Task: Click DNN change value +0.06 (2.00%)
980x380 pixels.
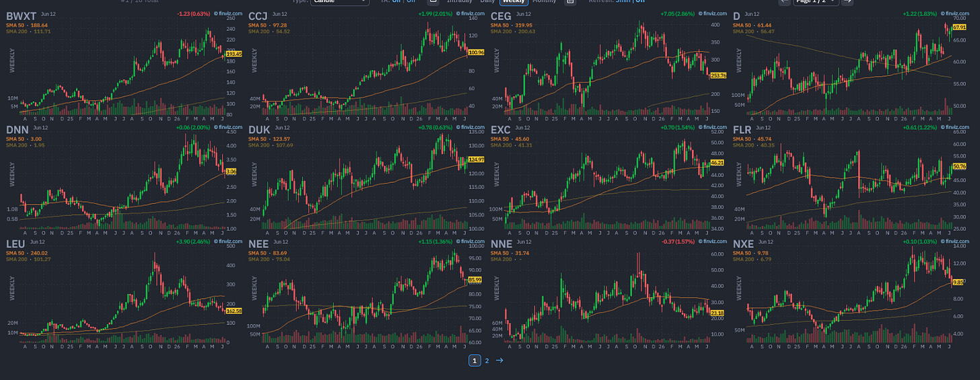Action: 194,127
